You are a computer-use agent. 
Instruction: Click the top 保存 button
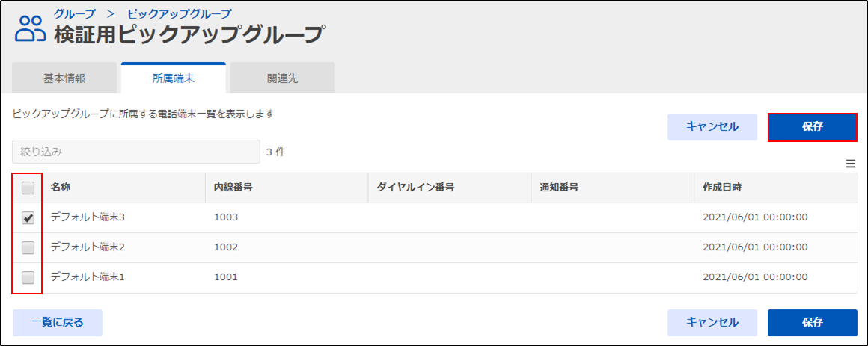(812, 127)
